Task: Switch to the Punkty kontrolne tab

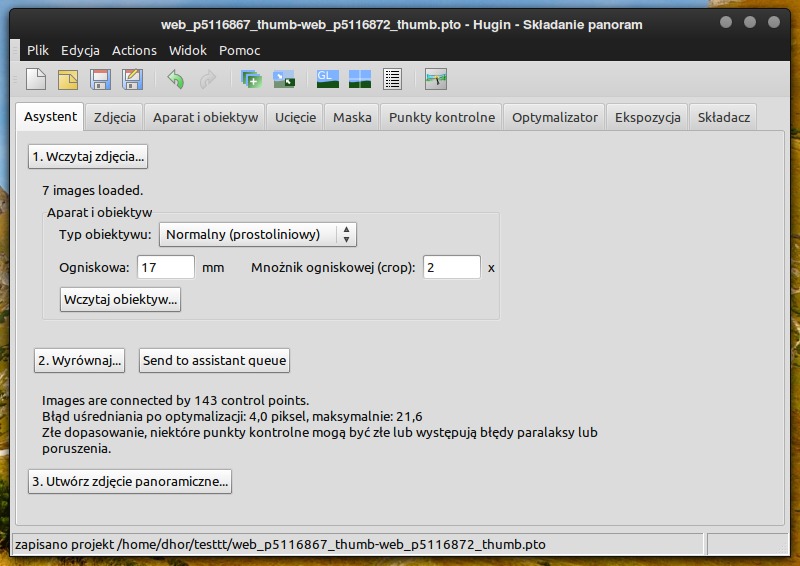Action: (442, 117)
